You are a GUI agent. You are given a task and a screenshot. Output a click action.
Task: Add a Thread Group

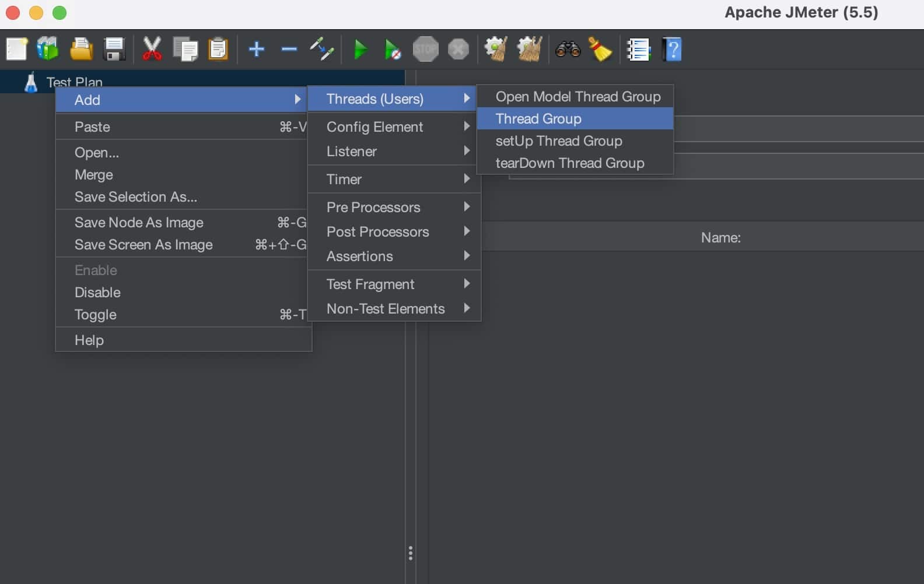[575, 118]
